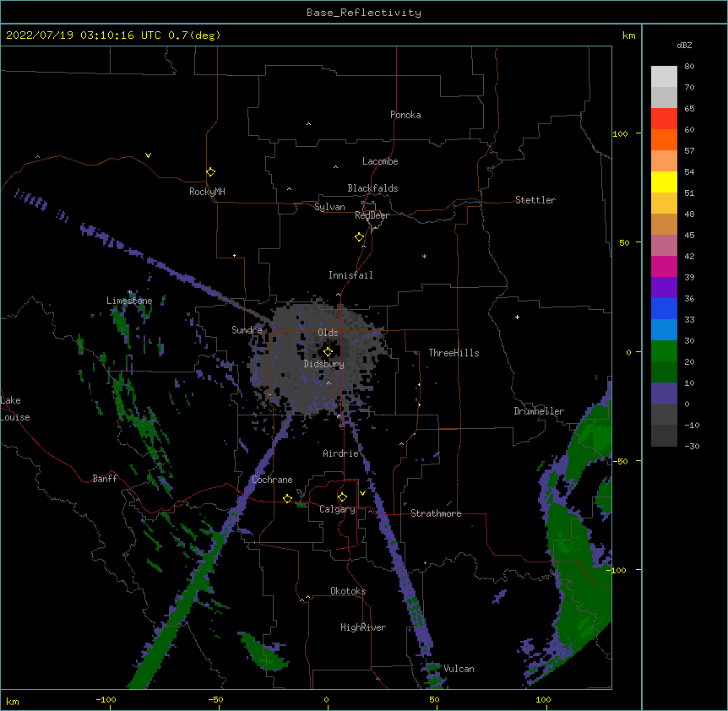Image resolution: width=728 pixels, height=711 pixels.
Task: Click the white plus marker east of ThreeHills
Action: pyautogui.click(x=517, y=317)
